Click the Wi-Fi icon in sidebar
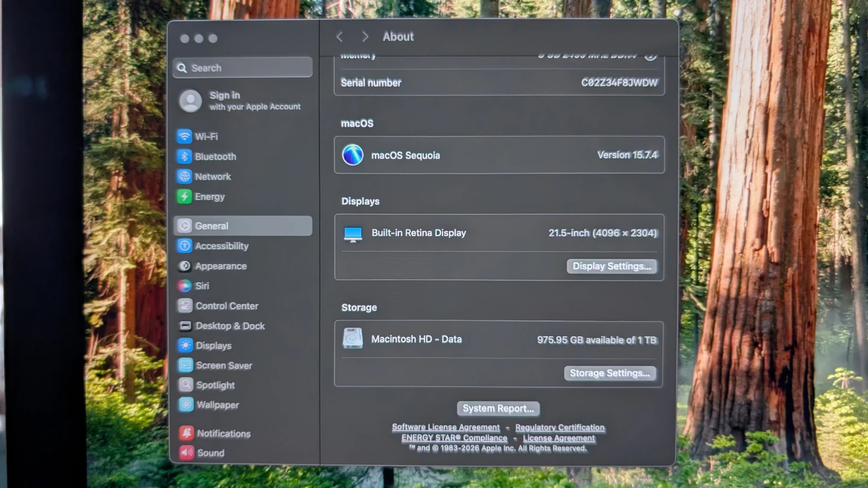This screenshot has width=868, height=488. point(184,137)
